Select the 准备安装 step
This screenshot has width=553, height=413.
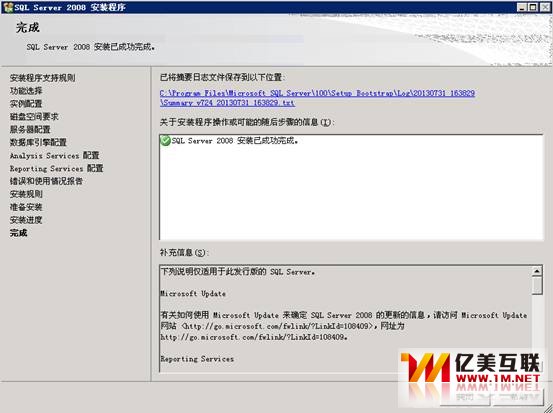pyautogui.click(x=26, y=207)
